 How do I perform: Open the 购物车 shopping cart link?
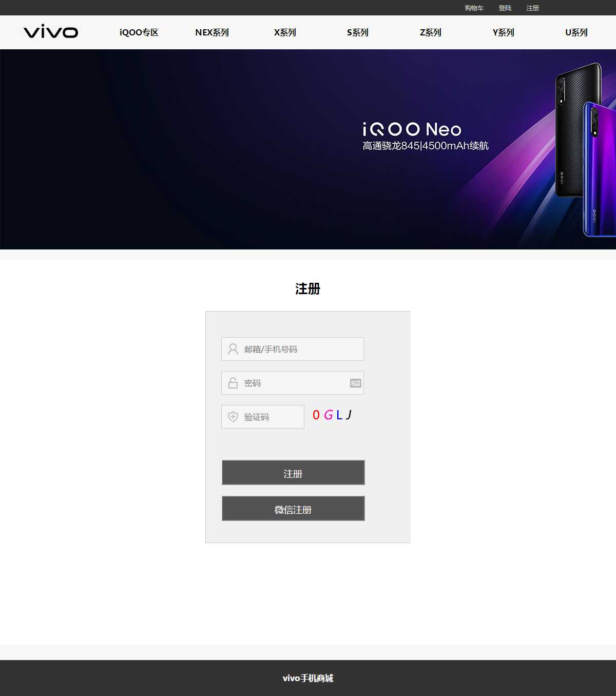coord(474,8)
